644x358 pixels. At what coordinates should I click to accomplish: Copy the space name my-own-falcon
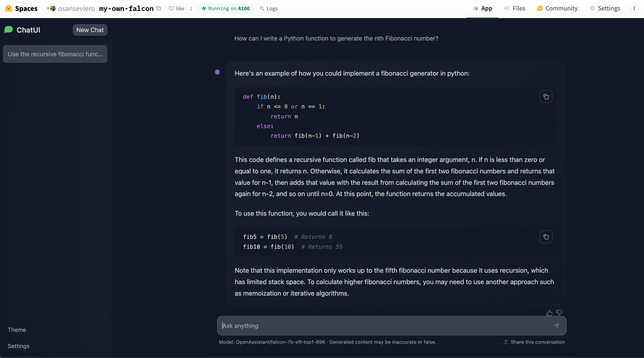coord(159,8)
